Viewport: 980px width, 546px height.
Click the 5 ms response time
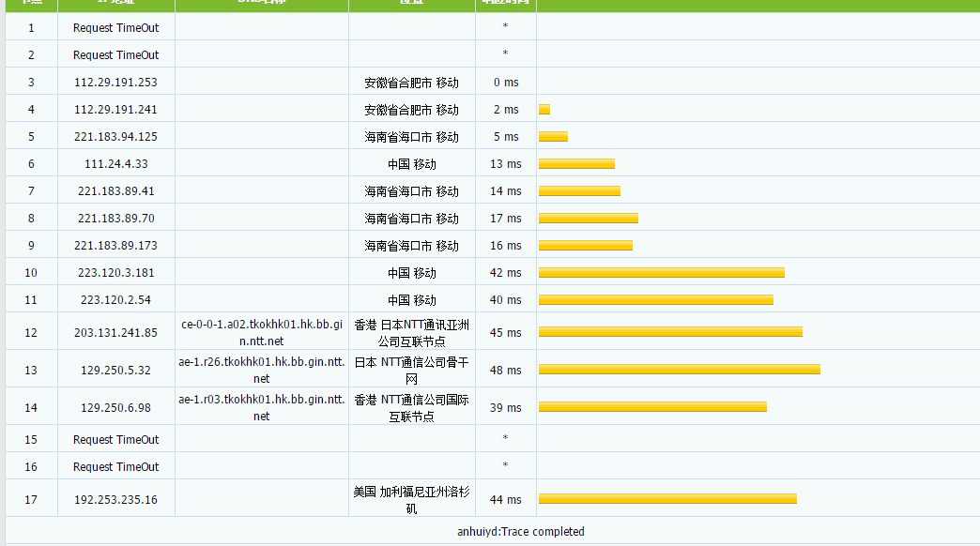(x=506, y=137)
